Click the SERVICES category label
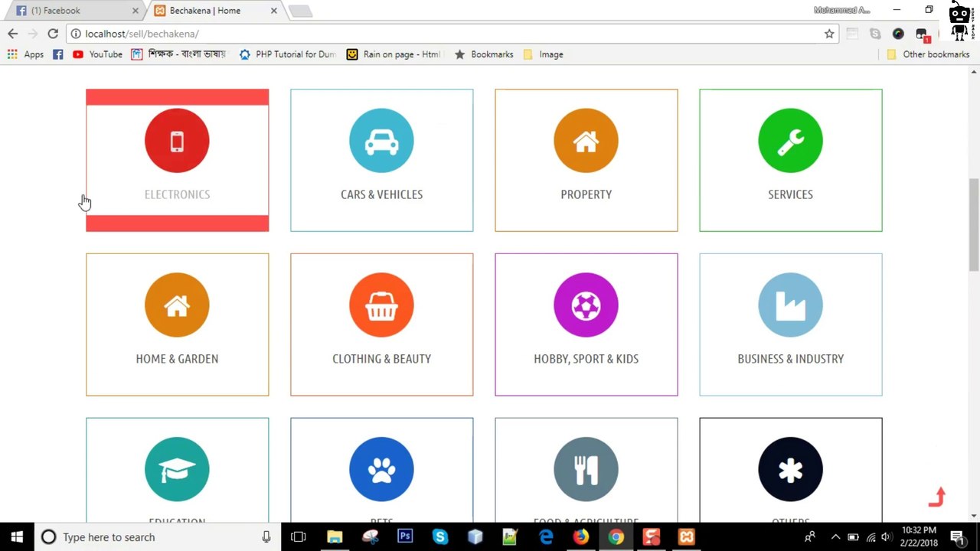The height and width of the screenshot is (551, 980). (790, 194)
